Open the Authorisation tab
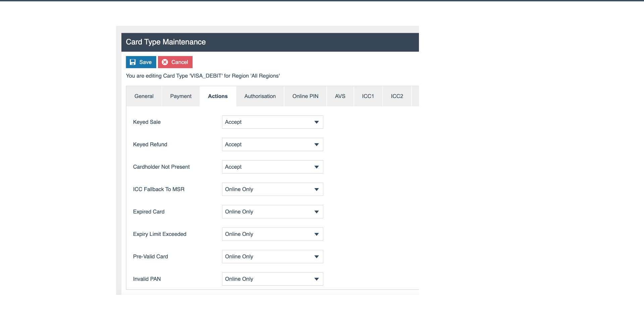This screenshot has width=644, height=312. 260,96
